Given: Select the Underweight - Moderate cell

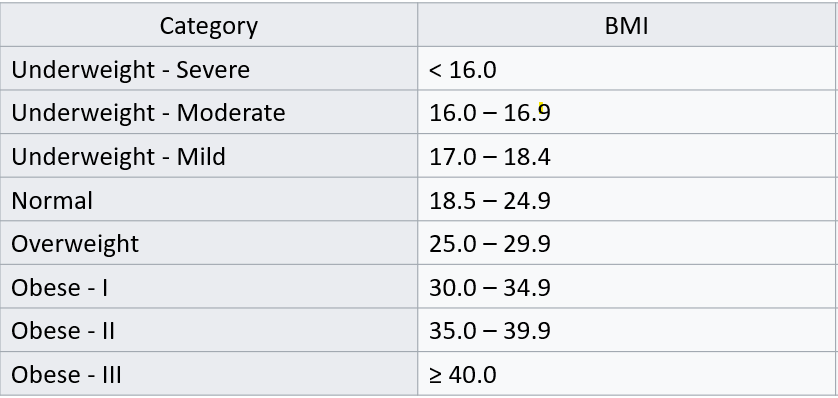Looking at the screenshot, I should pos(209,112).
